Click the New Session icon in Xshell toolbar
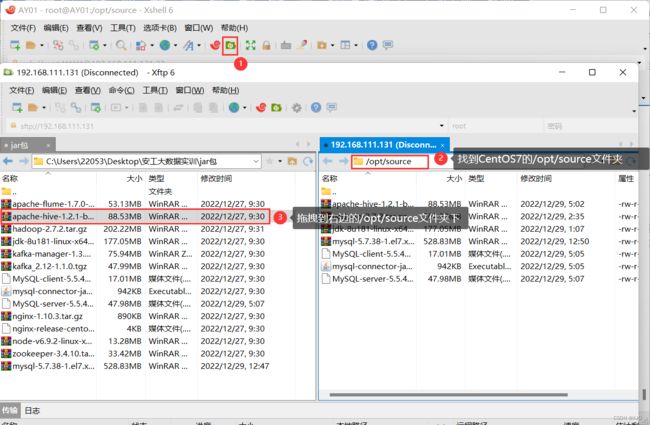This screenshot has width=650, height=425. point(15,45)
